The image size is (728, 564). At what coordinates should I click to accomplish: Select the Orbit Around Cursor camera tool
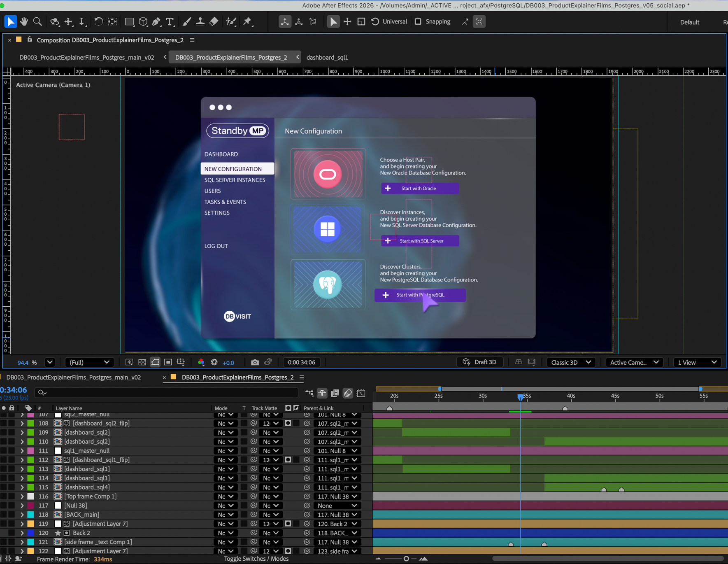[x=55, y=21]
